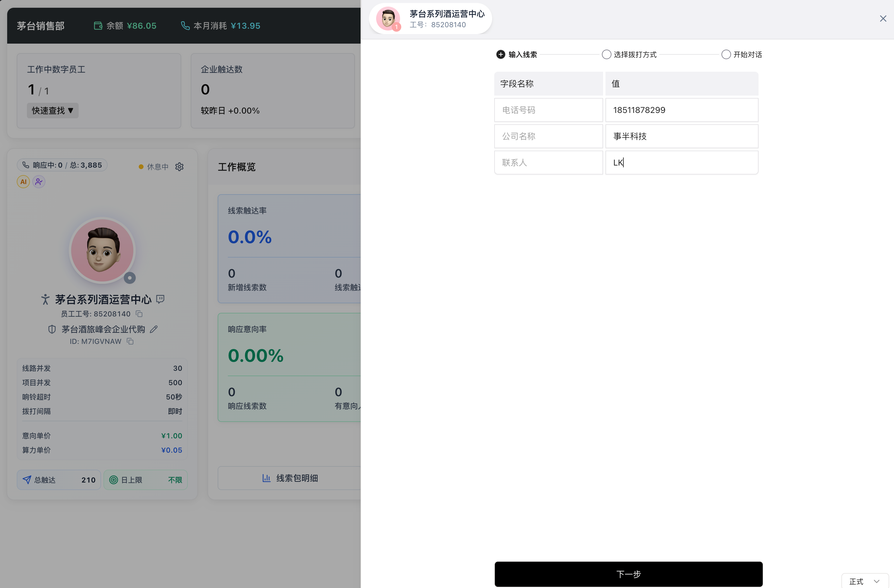
Task: Click the 字段名称 column header
Action: pos(548,84)
